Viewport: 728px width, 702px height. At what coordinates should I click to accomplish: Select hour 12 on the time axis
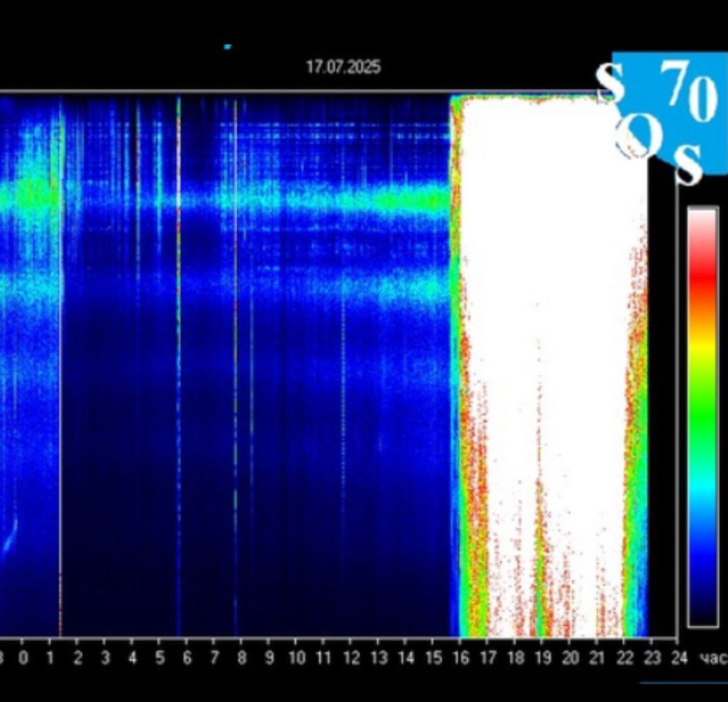click(351, 657)
